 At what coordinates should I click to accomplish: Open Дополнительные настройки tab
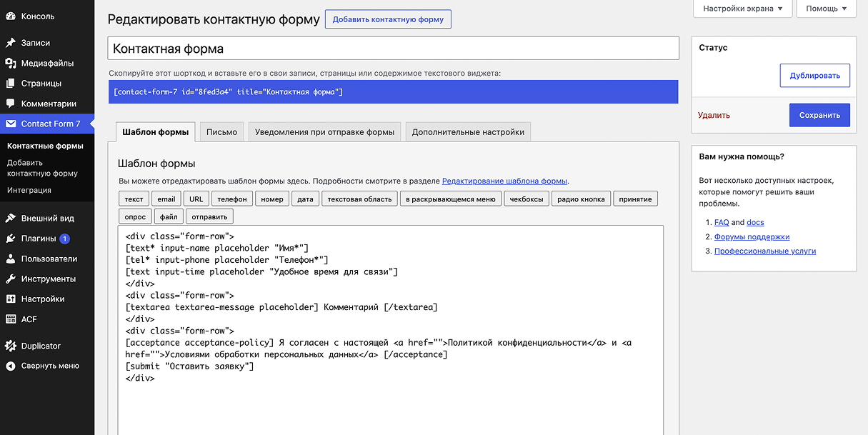468,132
